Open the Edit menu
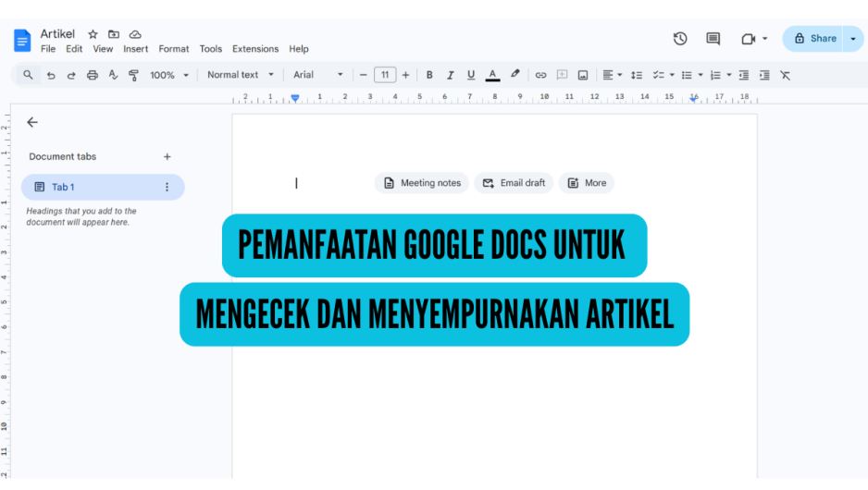The image size is (868, 490). (74, 49)
